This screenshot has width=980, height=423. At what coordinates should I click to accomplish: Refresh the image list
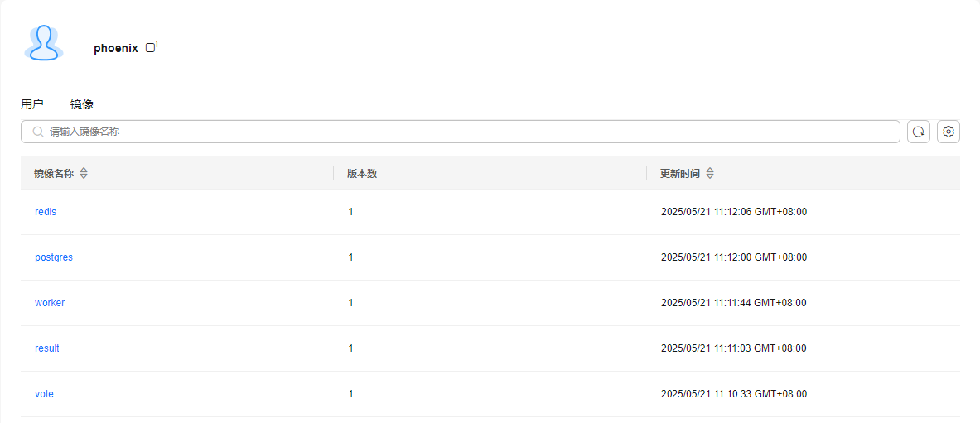tap(918, 132)
